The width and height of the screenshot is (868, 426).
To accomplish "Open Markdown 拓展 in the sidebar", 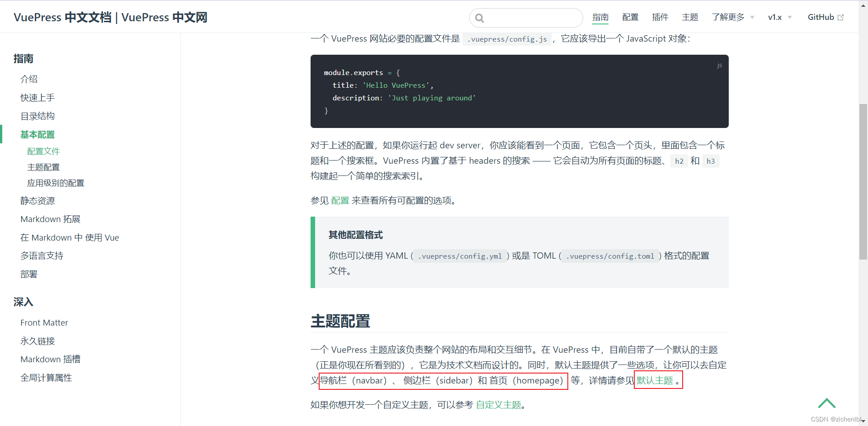I will (x=50, y=219).
